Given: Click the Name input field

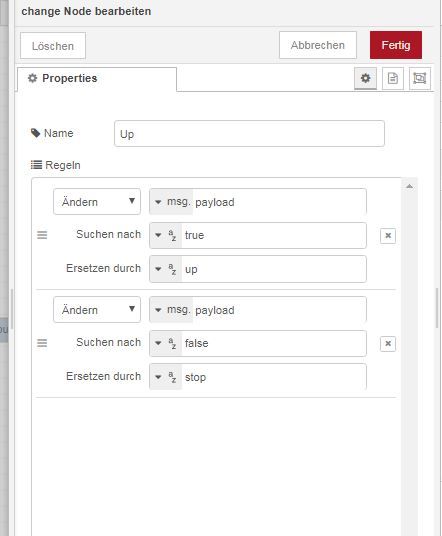Looking at the screenshot, I should (x=249, y=133).
